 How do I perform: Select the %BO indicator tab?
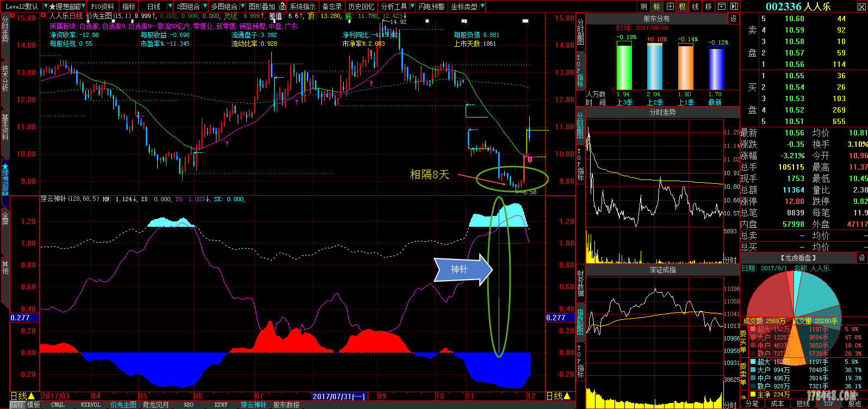tap(188, 405)
